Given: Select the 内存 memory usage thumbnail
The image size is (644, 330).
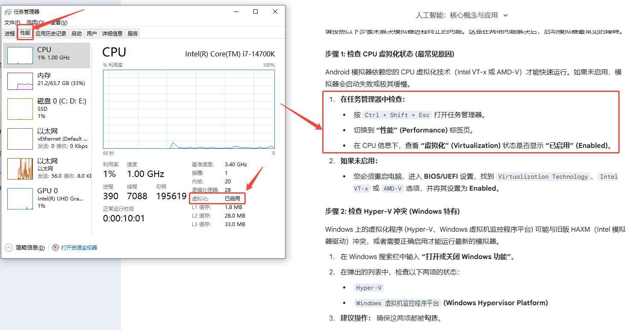Looking at the screenshot, I should (x=20, y=81).
